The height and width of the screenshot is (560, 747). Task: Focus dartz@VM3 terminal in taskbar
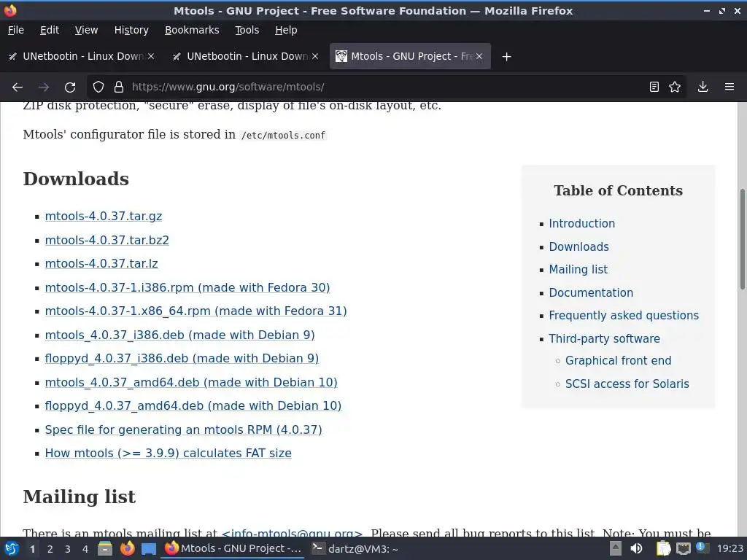355,549
